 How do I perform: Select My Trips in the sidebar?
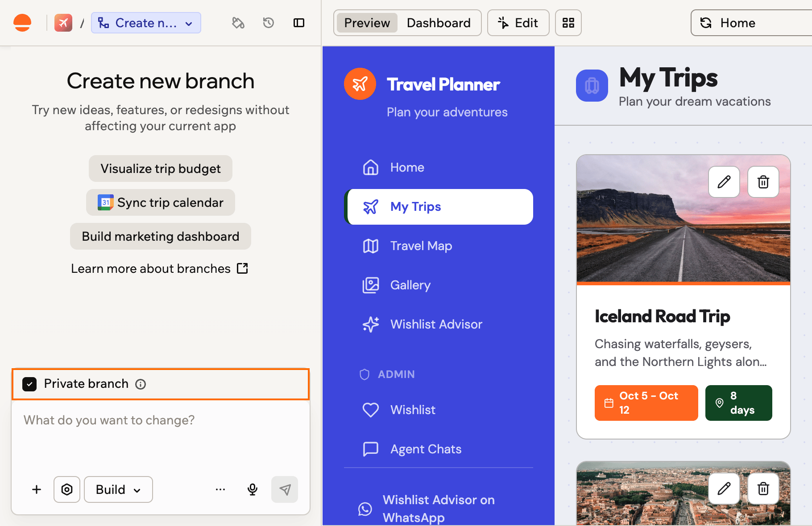[439, 207]
